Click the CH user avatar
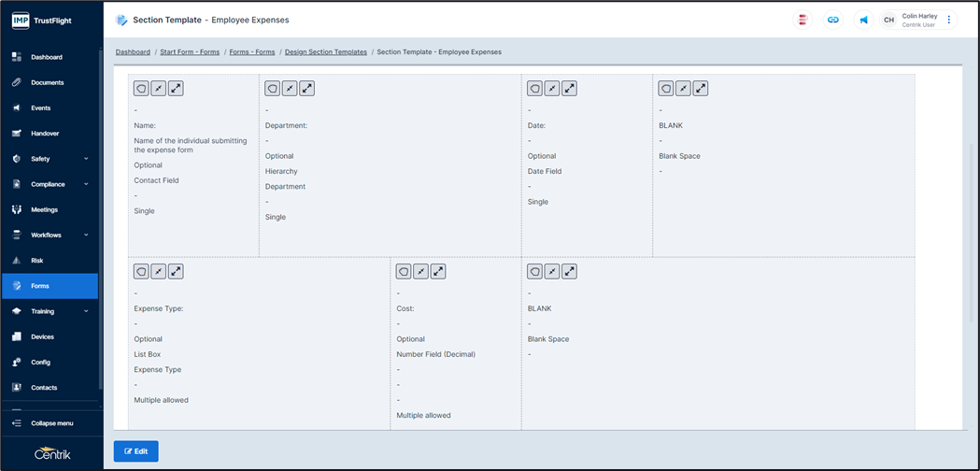 point(888,20)
